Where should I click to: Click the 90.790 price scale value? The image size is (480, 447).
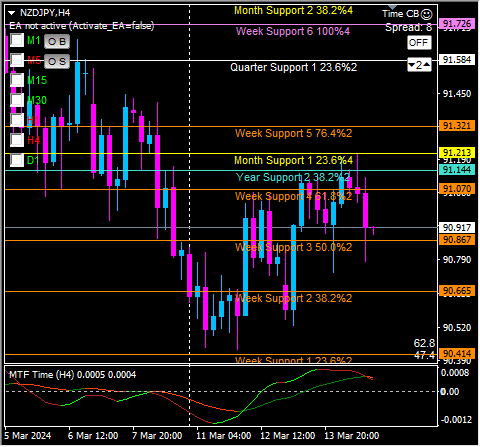coord(457,259)
